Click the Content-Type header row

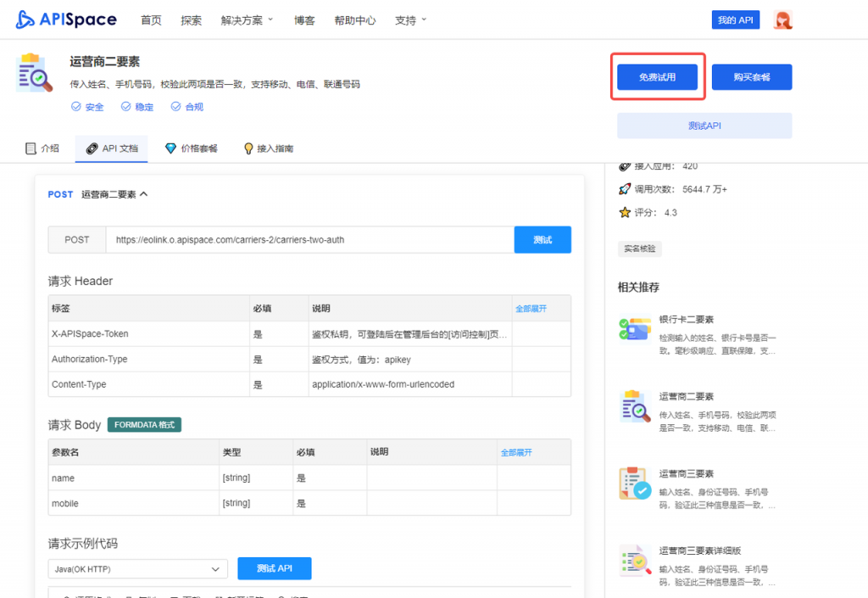tap(309, 384)
